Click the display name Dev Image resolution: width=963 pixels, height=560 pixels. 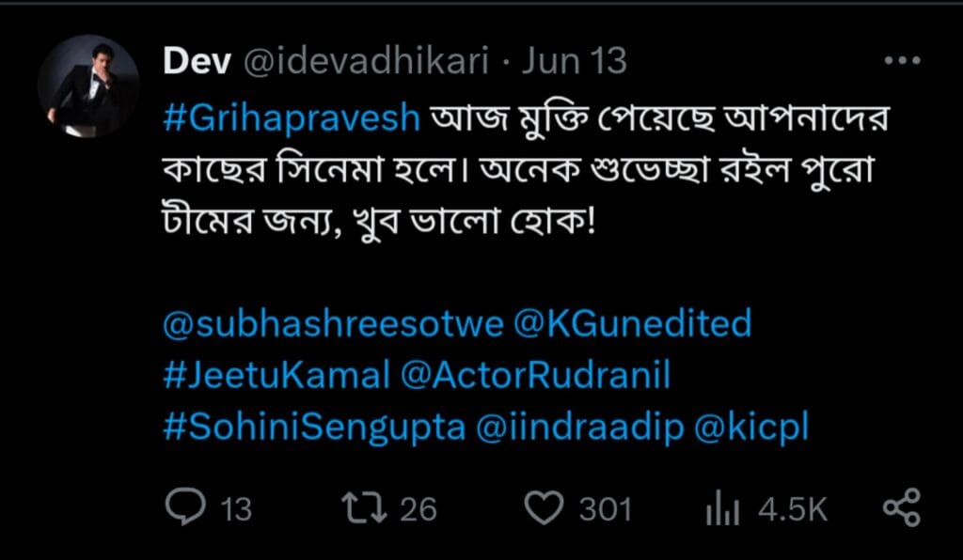point(197,62)
